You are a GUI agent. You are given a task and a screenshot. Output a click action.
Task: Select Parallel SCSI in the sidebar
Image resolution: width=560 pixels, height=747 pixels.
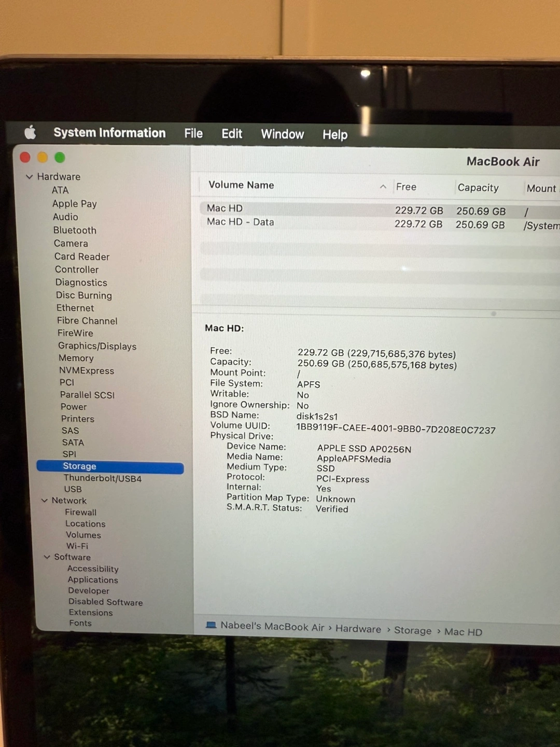click(87, 395)
